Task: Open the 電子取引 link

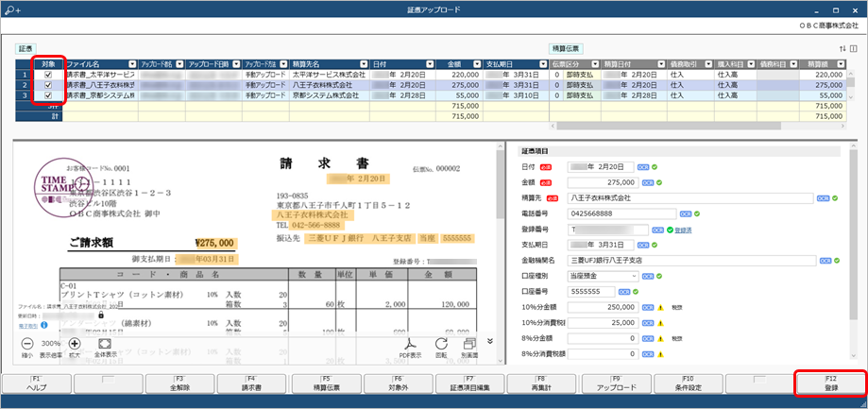Action: click(x=27, y=325)
